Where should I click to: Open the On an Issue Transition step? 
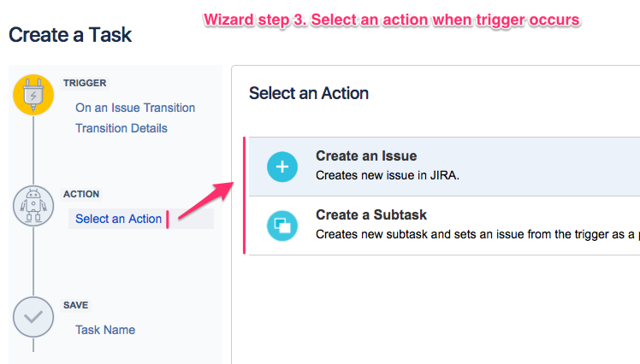click(135, 108)
